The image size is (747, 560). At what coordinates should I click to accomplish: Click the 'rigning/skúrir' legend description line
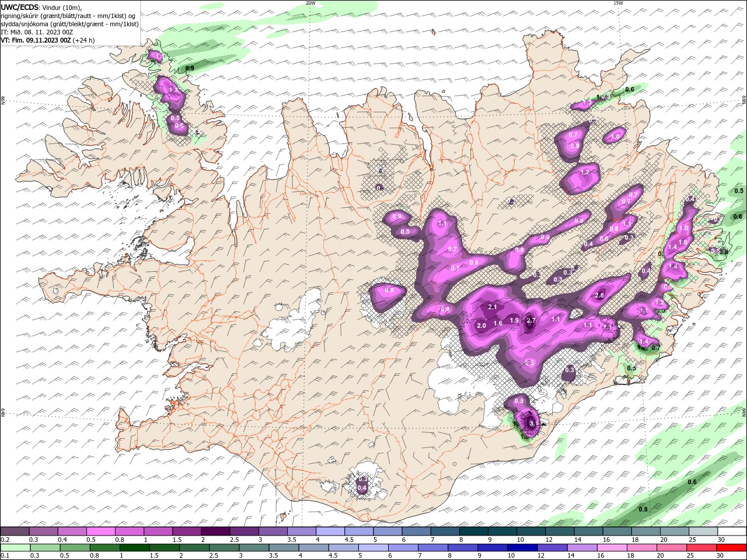(x=68, y=16)
